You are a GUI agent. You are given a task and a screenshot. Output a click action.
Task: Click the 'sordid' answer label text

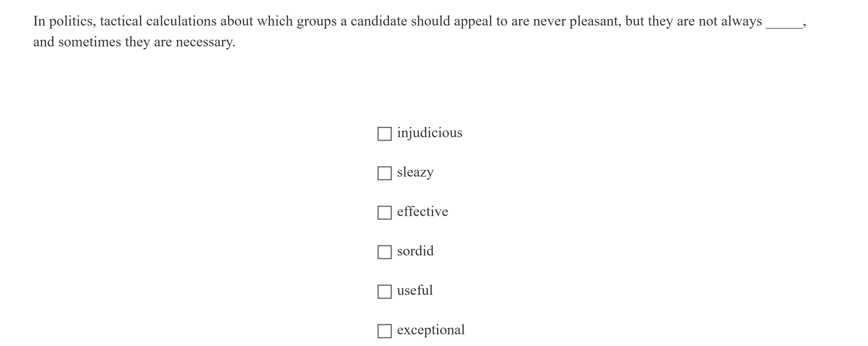415,251
